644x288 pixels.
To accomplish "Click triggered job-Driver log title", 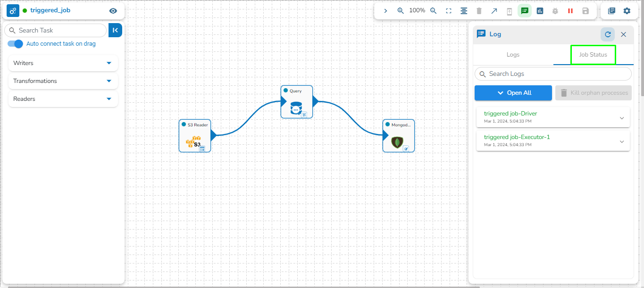I will pos(510,114).
